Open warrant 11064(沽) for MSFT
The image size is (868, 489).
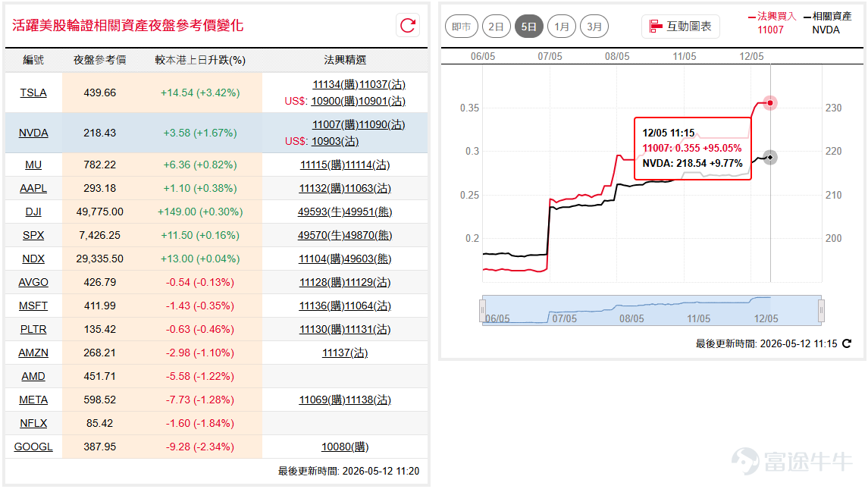[x=368, y=306]
